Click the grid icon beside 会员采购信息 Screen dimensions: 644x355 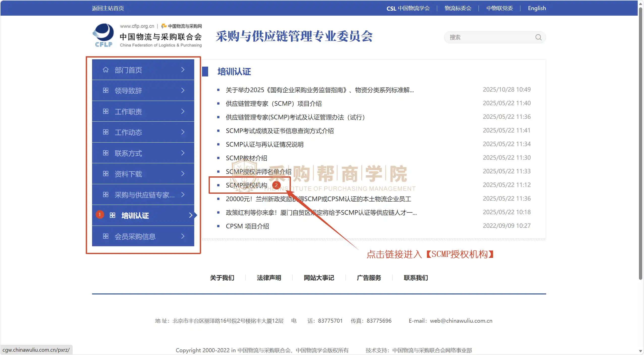106,236
